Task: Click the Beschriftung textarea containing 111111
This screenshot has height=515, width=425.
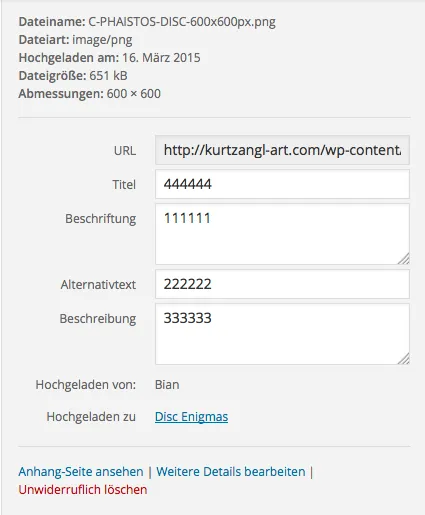Action: [282, 234]
